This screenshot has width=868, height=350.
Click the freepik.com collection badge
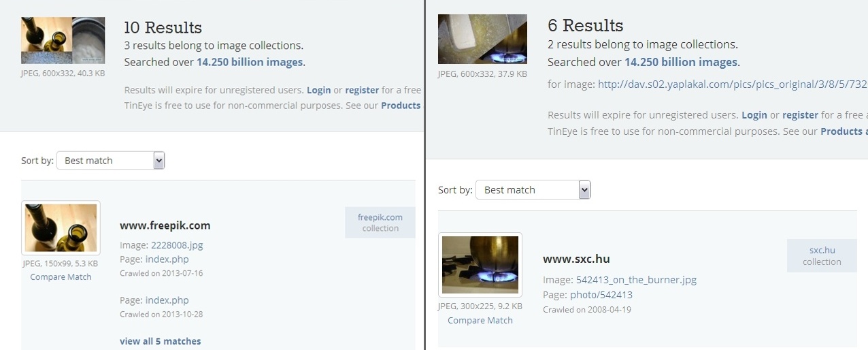(x=380, y=223)
